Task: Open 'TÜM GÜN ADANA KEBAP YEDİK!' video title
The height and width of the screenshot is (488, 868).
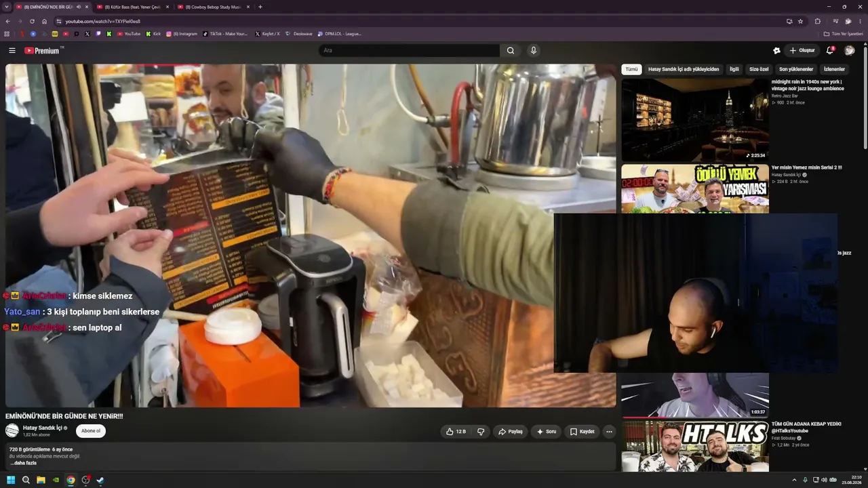Action: (x=806, y=427)
